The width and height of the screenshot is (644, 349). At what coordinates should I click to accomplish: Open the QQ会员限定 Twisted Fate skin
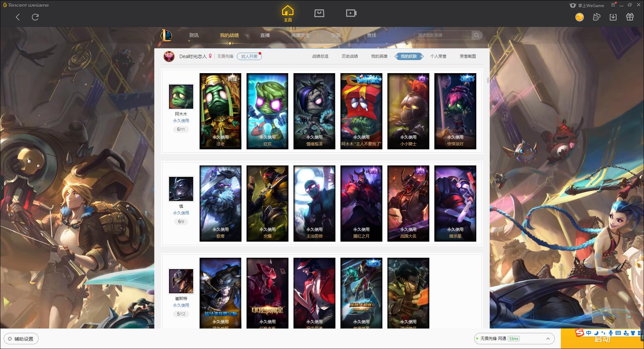point(267,293)
